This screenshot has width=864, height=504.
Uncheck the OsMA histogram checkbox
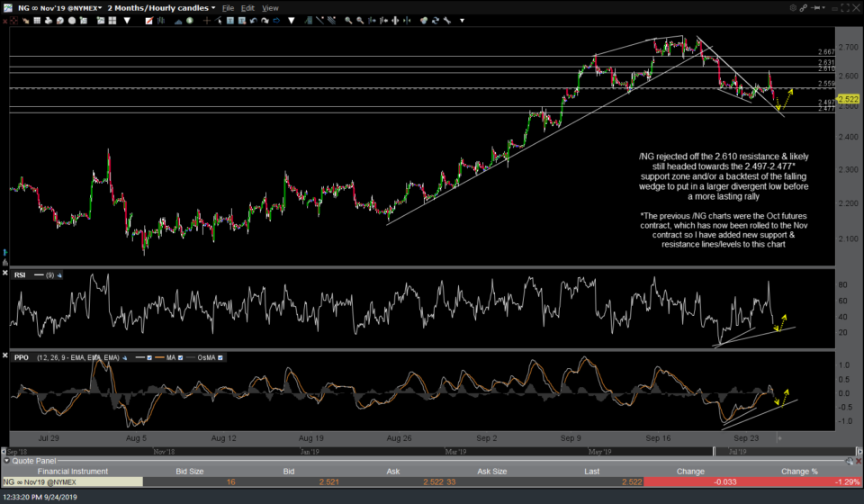[x=220, y=357]
